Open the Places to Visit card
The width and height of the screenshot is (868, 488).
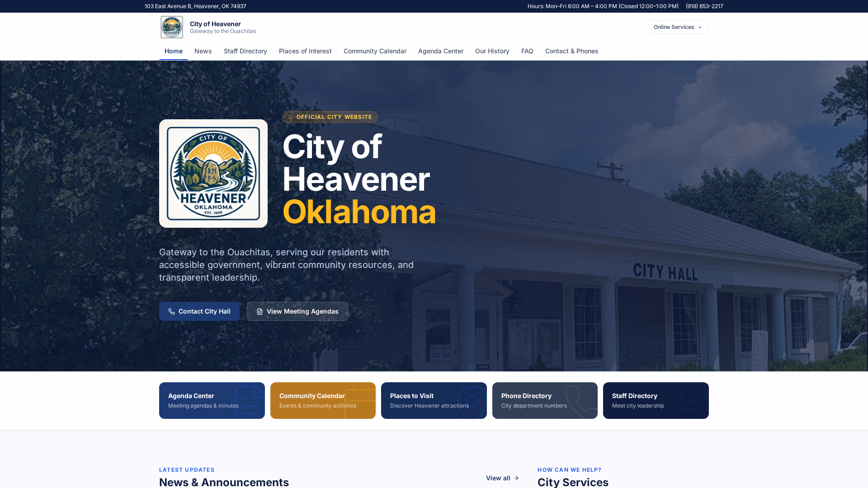(434, 400)
